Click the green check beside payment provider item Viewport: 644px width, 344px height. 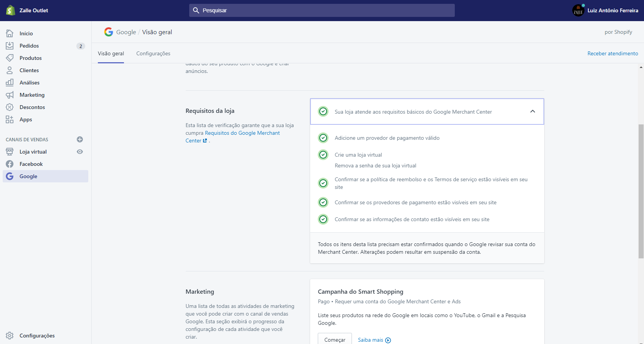click(324, 138)
